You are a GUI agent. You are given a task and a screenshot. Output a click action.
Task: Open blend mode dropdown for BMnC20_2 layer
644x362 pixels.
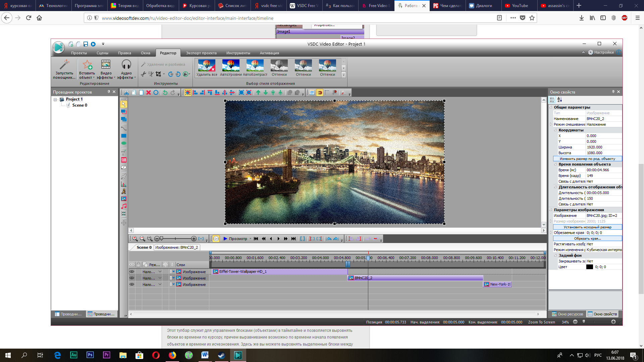[x=160, y=278]
